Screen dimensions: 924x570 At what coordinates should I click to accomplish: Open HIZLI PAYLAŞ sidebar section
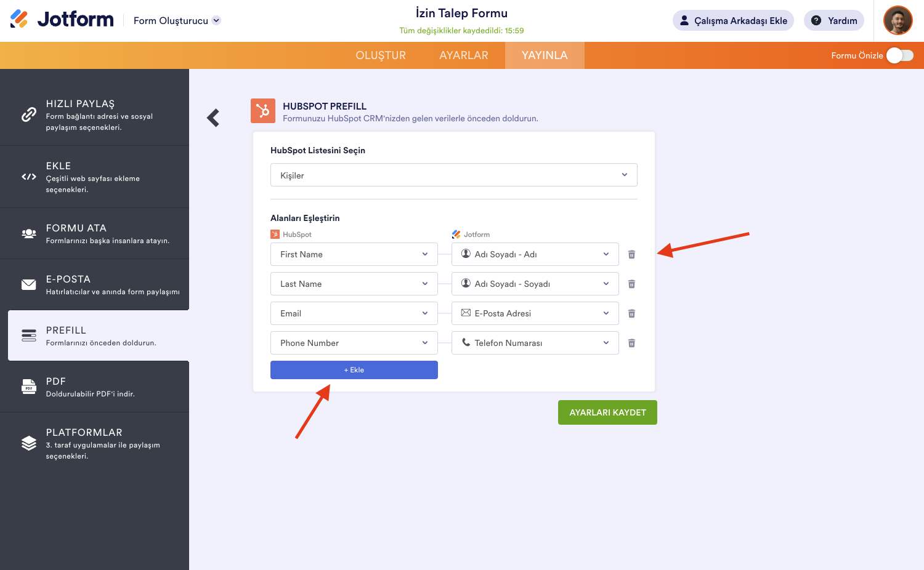click(94, 114)
